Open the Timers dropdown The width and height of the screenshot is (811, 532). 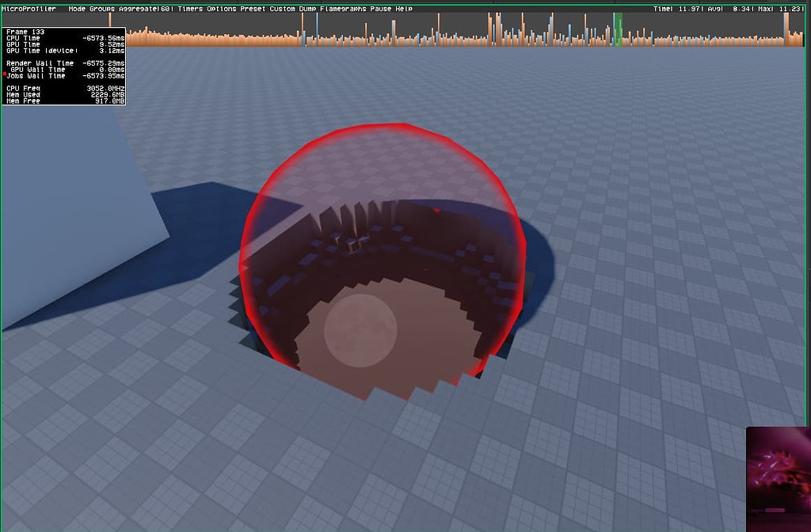click(190, 9)
